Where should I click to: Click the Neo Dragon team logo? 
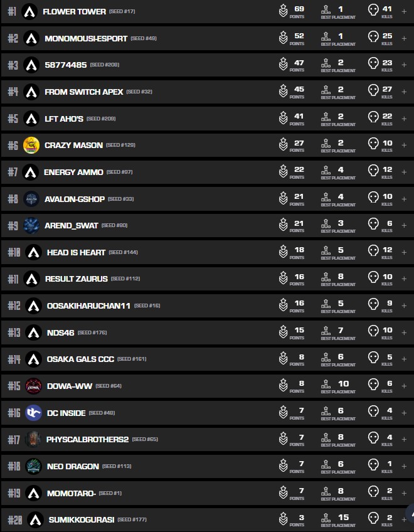point(34,467)
